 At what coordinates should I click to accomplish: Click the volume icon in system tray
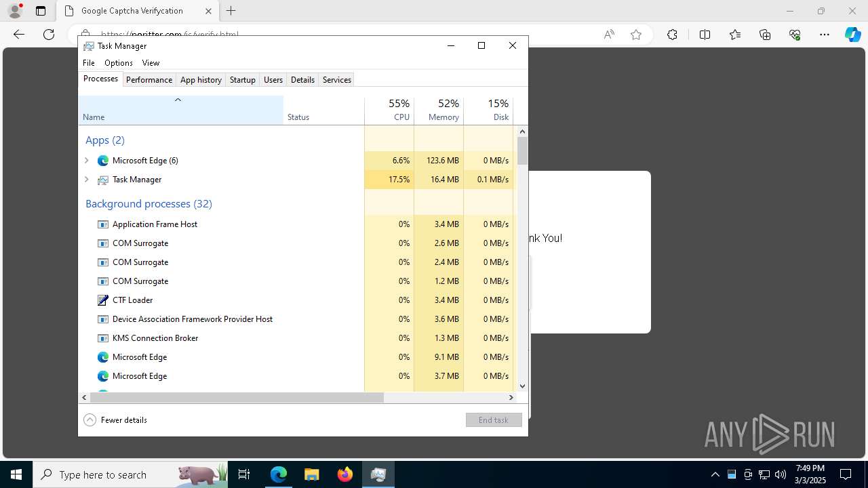(780, 474)
